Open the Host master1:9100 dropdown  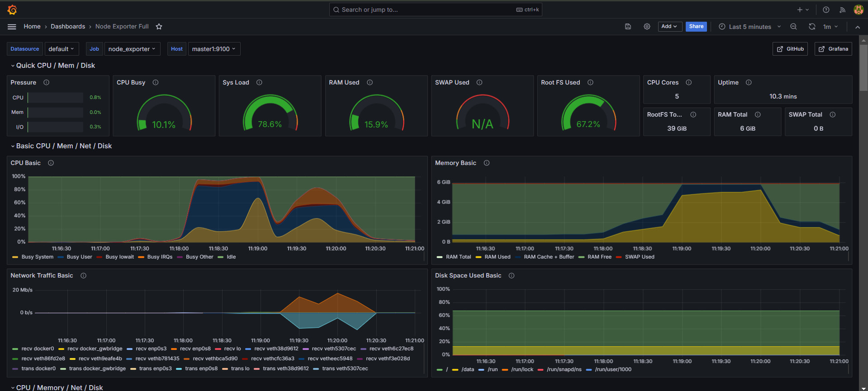point(214,49)
